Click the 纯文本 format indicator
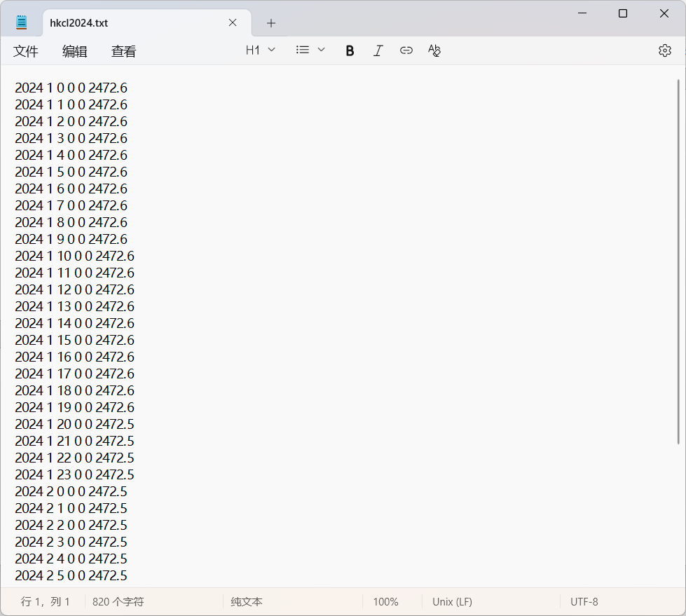686x616 pixels. point(247,602)
